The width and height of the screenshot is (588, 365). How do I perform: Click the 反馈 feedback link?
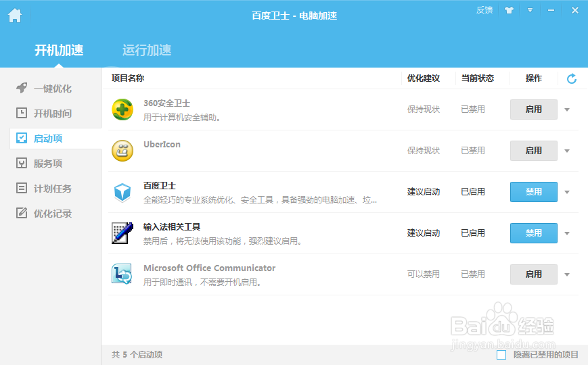[x=484, y=10]
